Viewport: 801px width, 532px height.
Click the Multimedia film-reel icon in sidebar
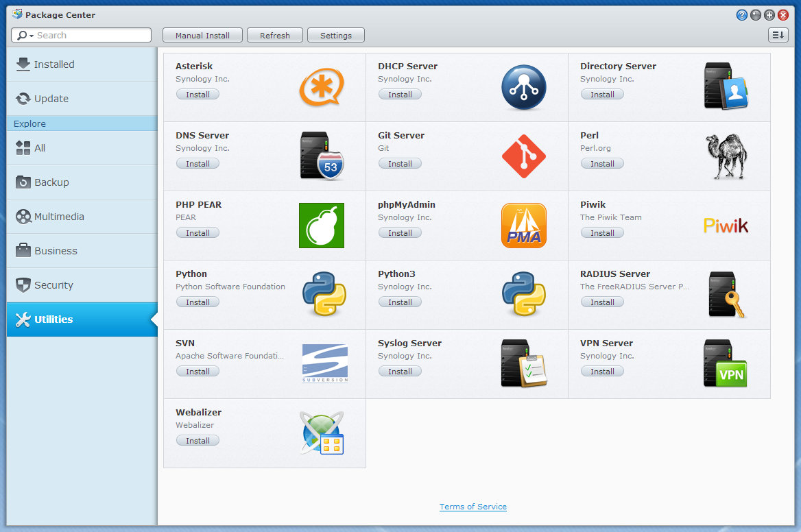(23, 217)
